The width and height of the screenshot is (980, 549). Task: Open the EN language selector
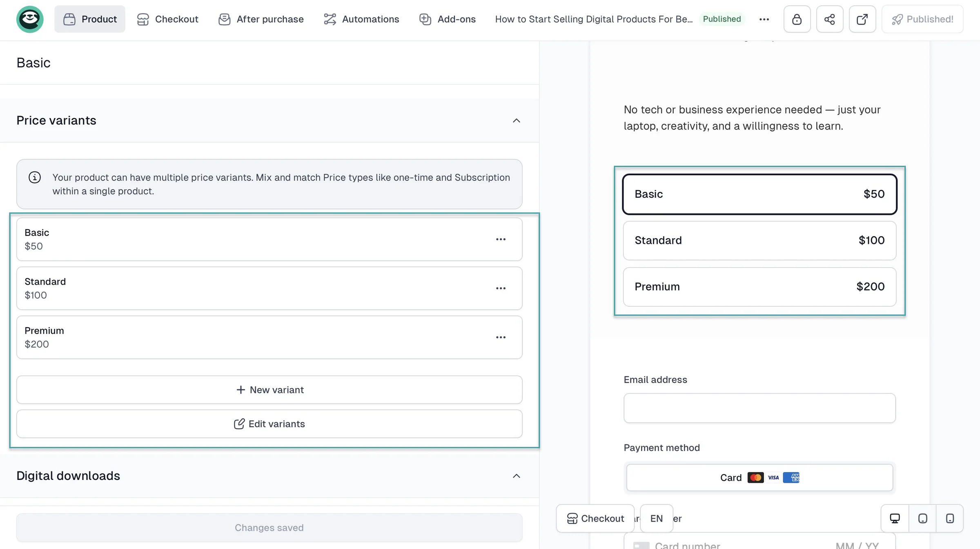(x=656, y=518)
